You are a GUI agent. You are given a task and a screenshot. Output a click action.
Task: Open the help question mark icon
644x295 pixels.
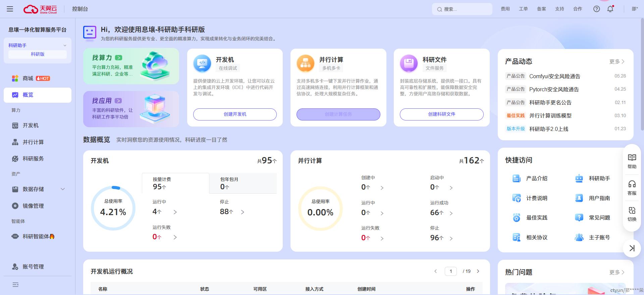point(596,9)
